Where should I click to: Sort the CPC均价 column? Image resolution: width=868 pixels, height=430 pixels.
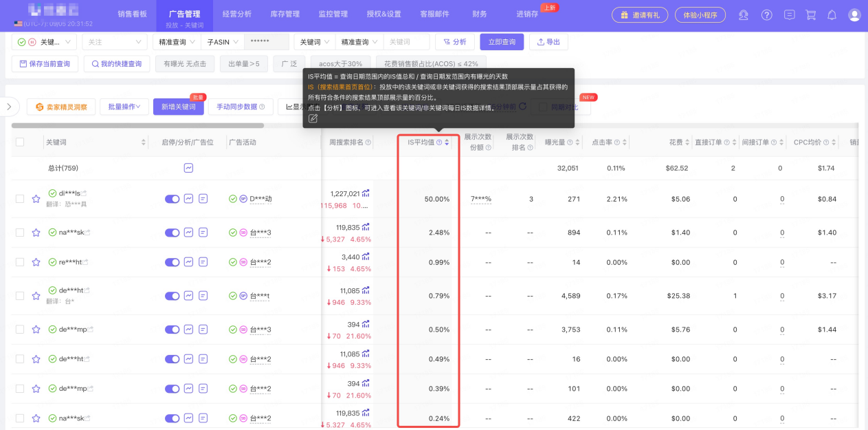tap(834, 142)
